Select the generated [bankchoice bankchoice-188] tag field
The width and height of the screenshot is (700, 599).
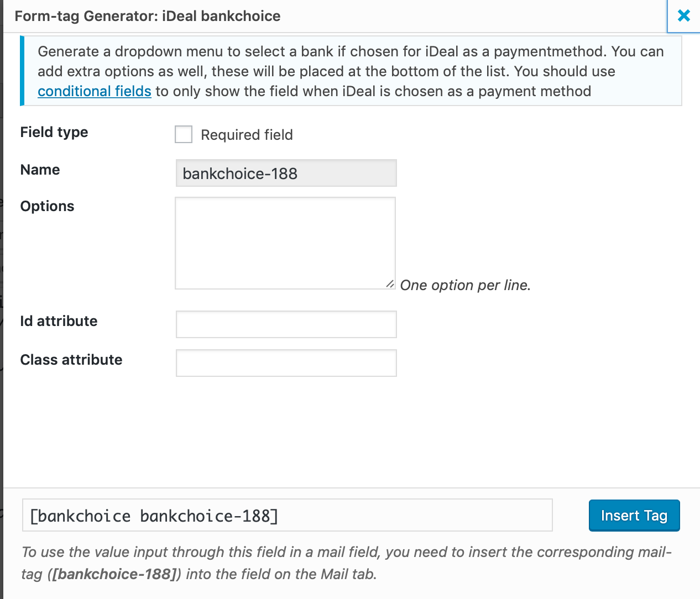coord(287,516)
